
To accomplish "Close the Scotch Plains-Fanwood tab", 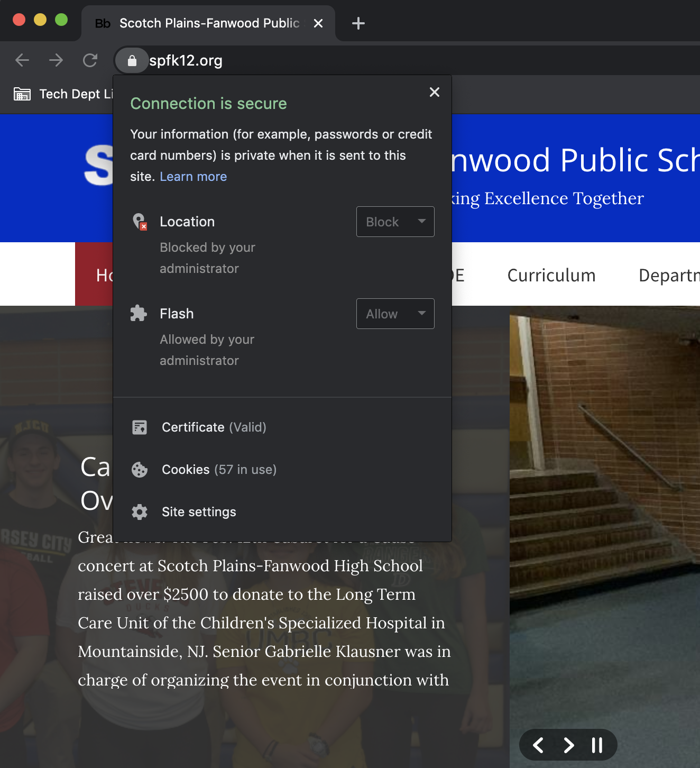I will point(318,23).
